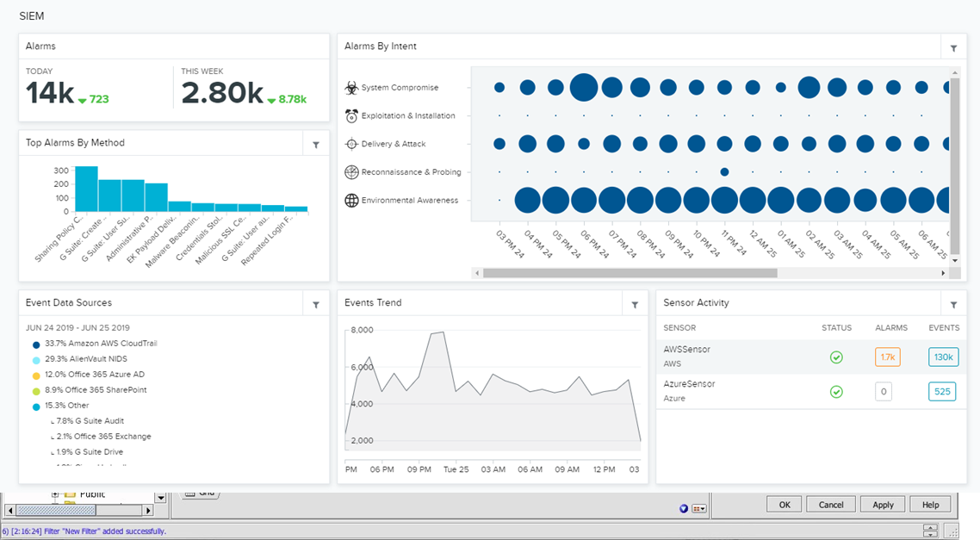
Task: Click the Environmental Awareness bubble at 04 PM
Action: pos(528,200)
